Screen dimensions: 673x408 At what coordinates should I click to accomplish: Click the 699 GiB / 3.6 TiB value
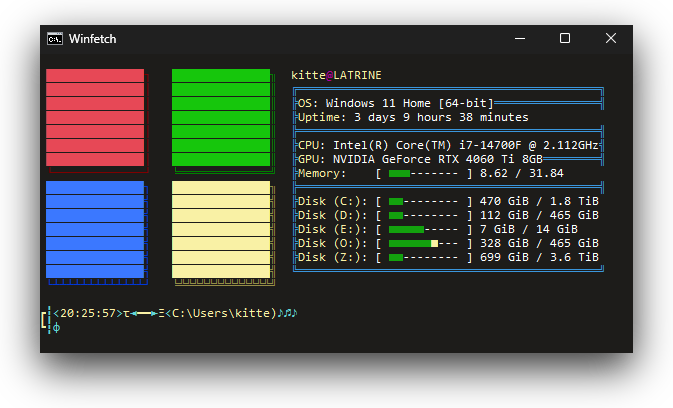(539, 257)
